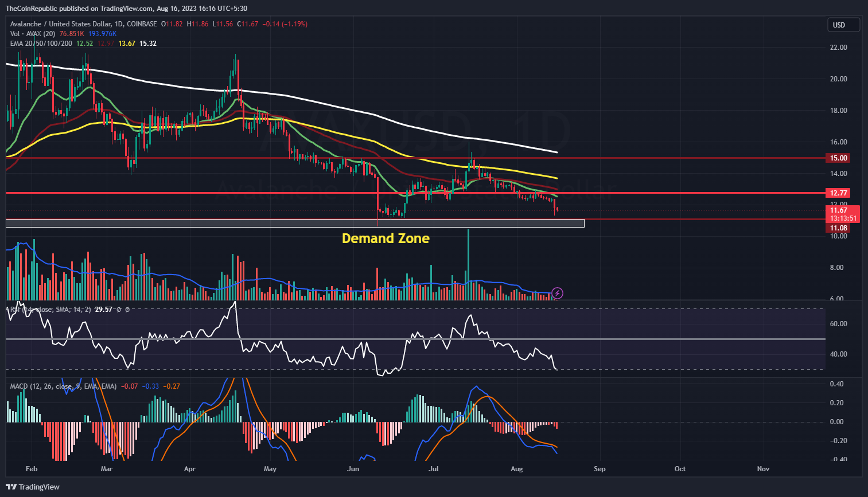Click the open price O11.82
Viewport: 868px width, 497px height.
(172, 24)
